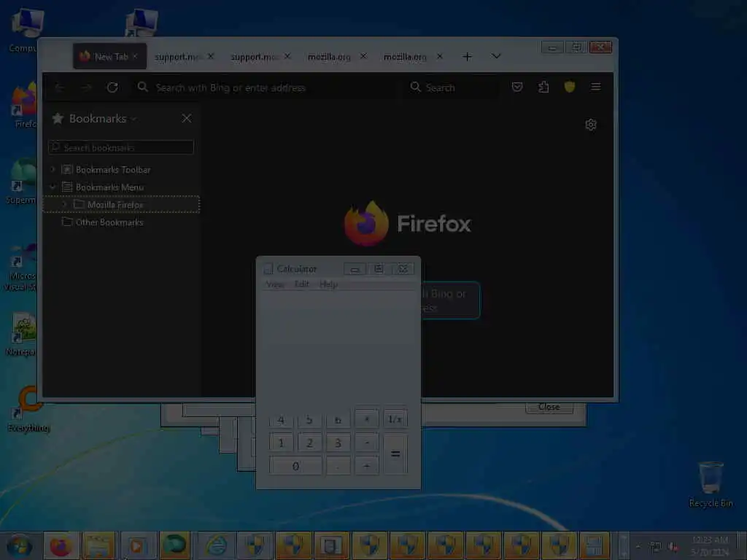Focus the Firefox toolbar Search box

pyautogui.click(x=452, y=87)
